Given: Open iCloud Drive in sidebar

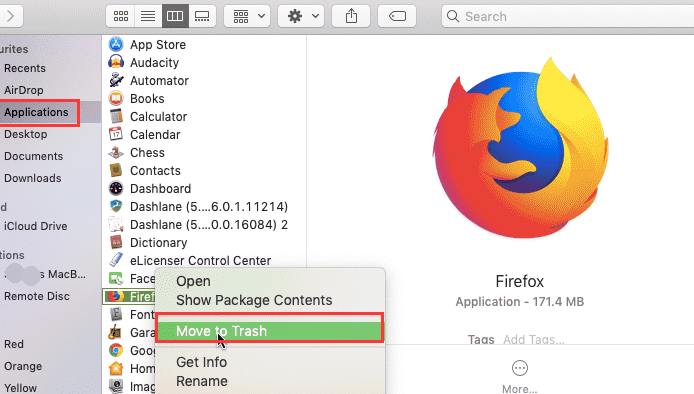Looking at the screenshot, I should pyautogui.click(x=35, y=226).
